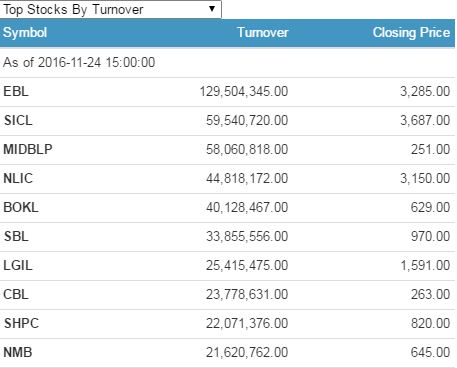This screenshot has height=368, width=457.
Task: Click the As of 2016-11-24 date row
Action: pos(228,62)
